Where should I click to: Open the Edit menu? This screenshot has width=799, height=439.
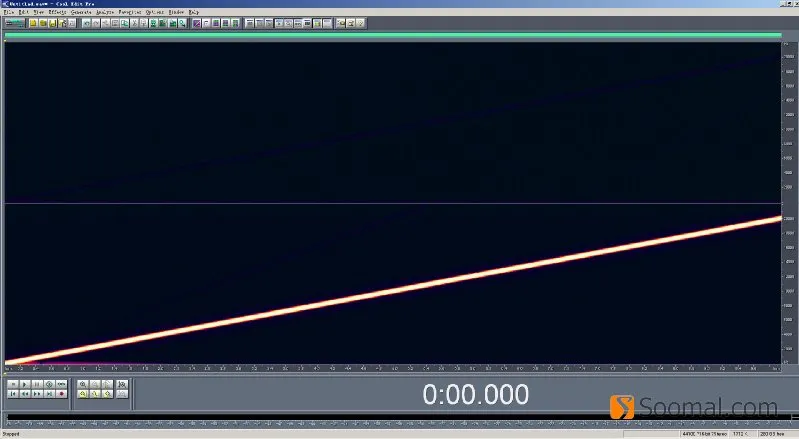(23, 12)
